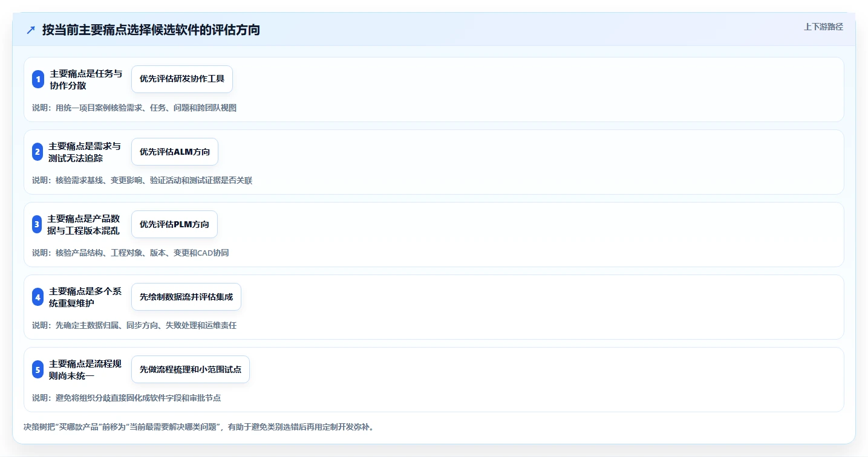Click the footer sentence starting with 决策树把
The image size is (868, 457).
(198, 427)
